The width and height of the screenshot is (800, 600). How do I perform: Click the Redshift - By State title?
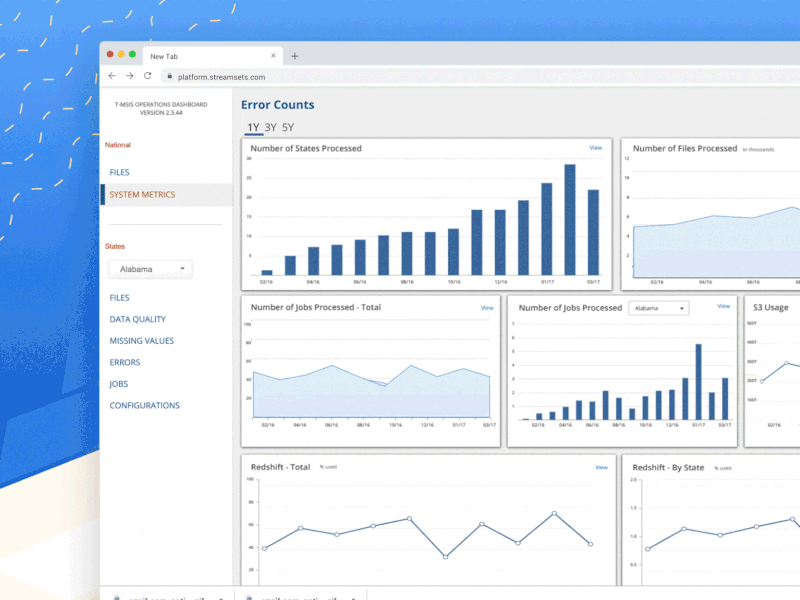point(668,467)
